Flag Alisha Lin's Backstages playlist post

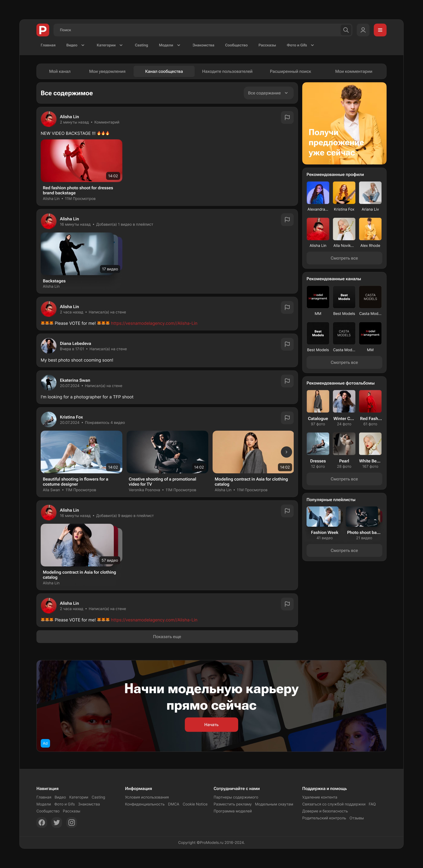tap(287, 220)
